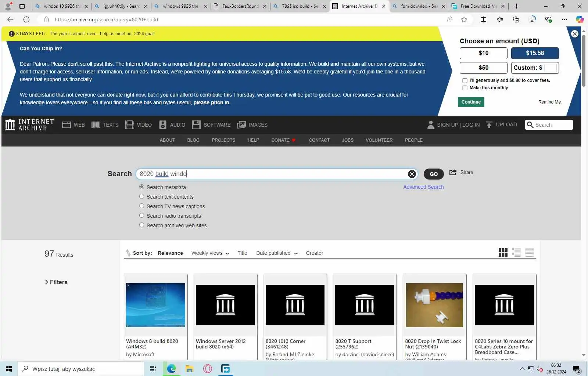This screenshot has height=376, width=588.
Task: Select Search text contents option
Action: [x=141, y=196]
